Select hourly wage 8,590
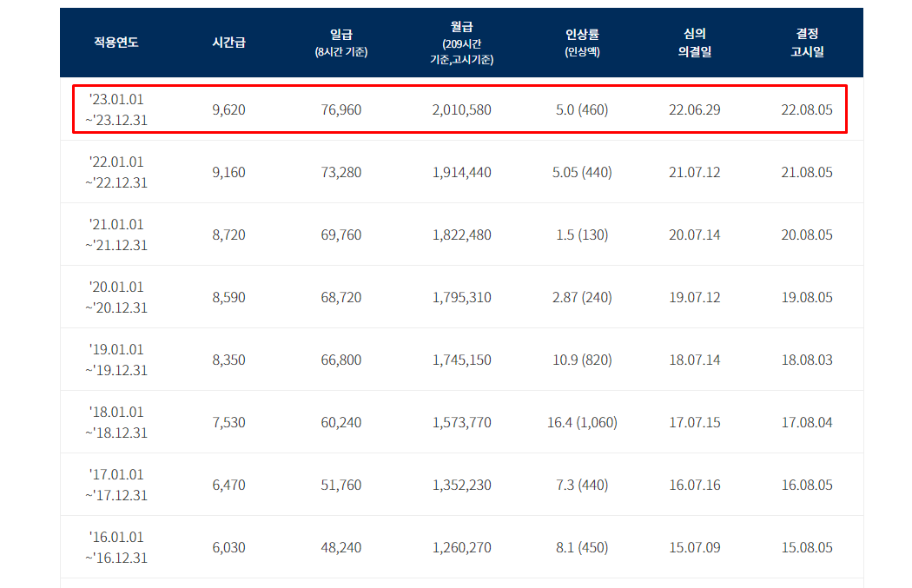Viewport: 912px width, 588px height. (228, 297)
